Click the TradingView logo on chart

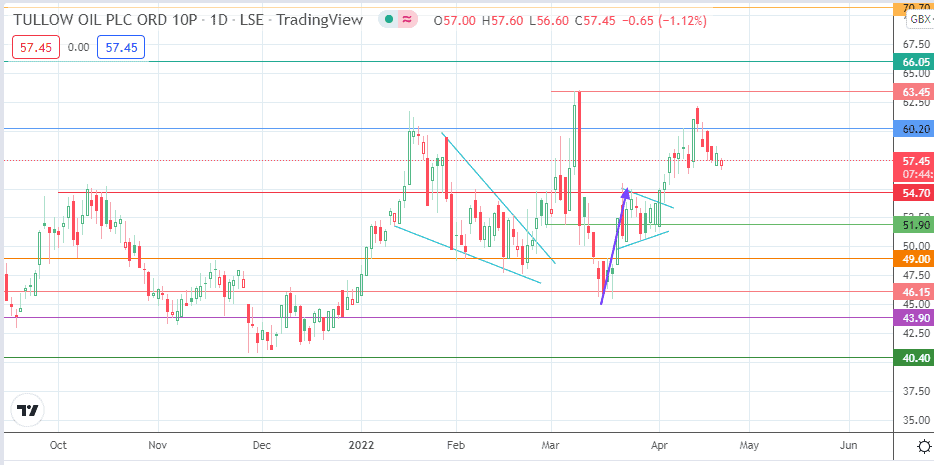pos(27,411)
